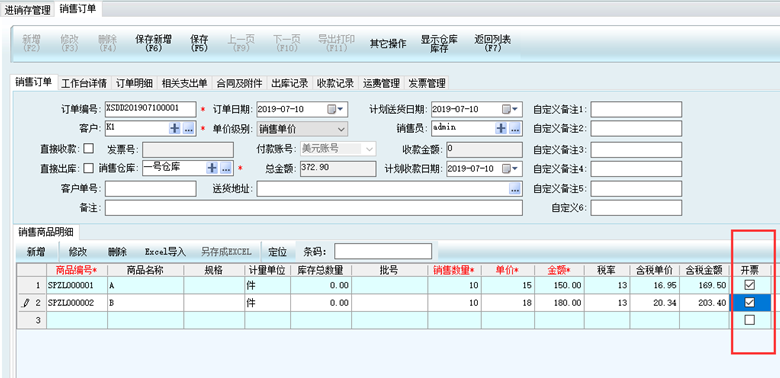Toggle the 直接收款 checkbox
Screen dimensions: 780x378
[89, 148]
